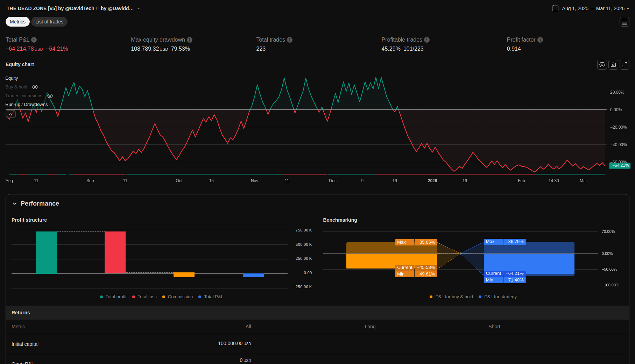Viewport: 635px width, 364px height.
Task: Click the calendar icon by date range
Action: [555, 8]
